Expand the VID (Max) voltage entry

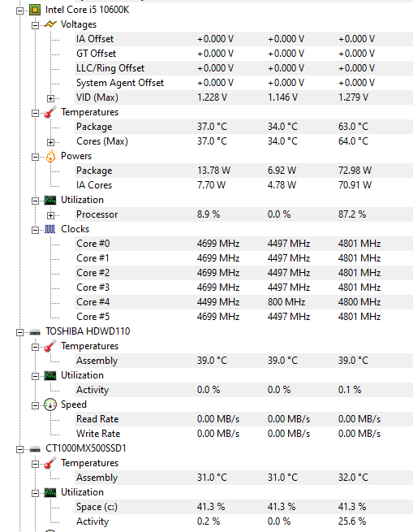[x=50, y=98]
